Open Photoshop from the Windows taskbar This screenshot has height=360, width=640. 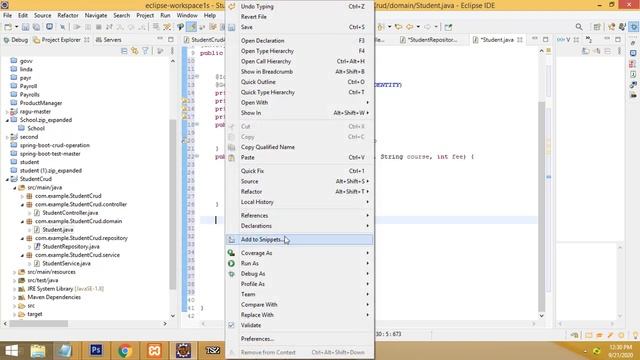[x=96, y=350]
